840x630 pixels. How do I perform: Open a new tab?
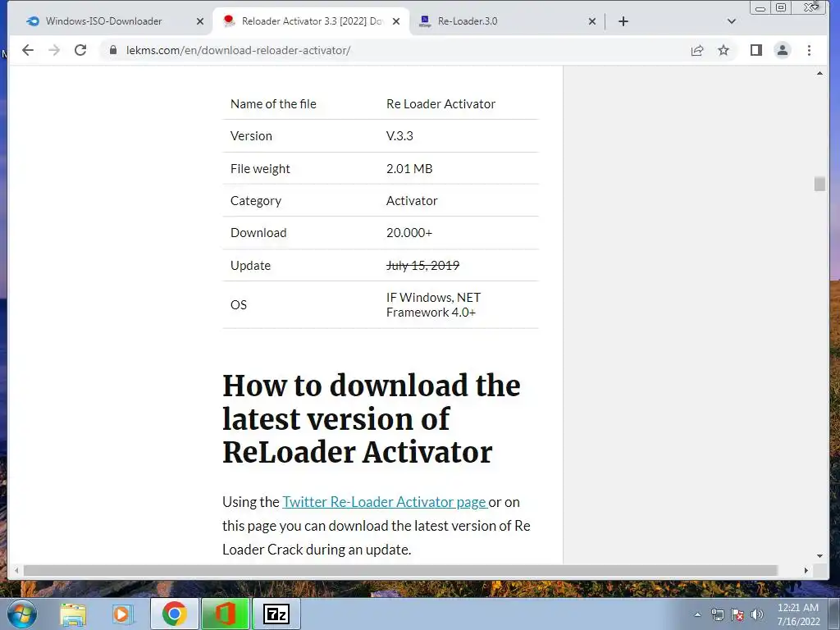click(623, 21)
